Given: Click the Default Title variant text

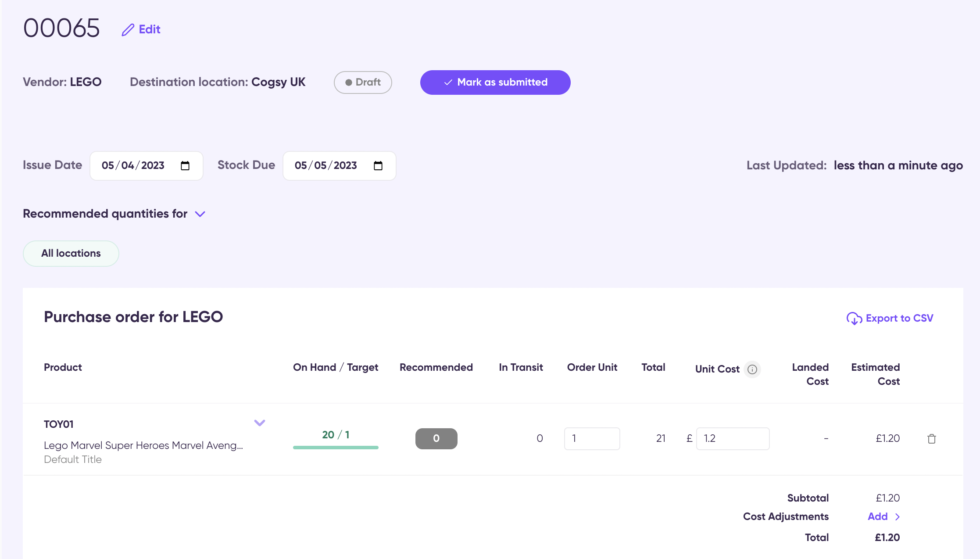Looking at the screenshot, I should click(x=73, y=460).
